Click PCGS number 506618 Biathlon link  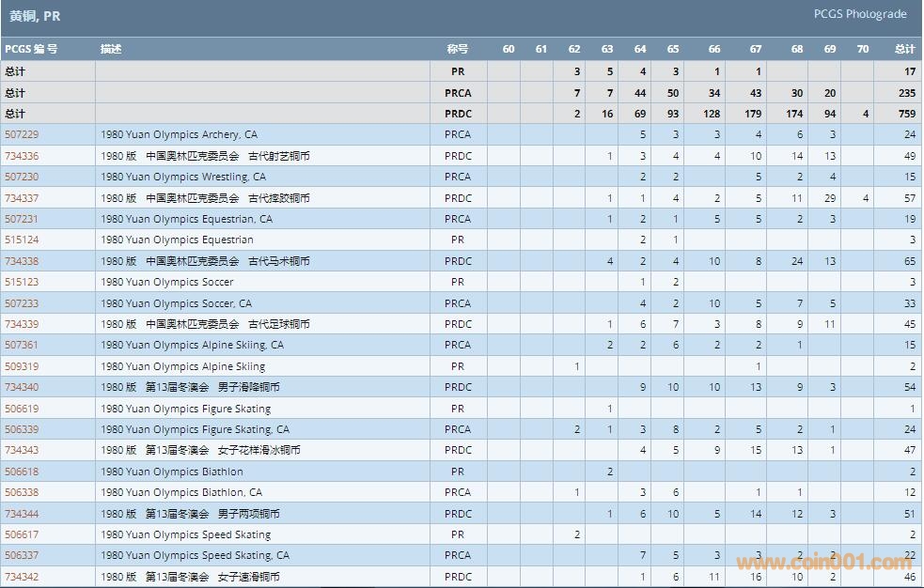[x=22, y=472]
